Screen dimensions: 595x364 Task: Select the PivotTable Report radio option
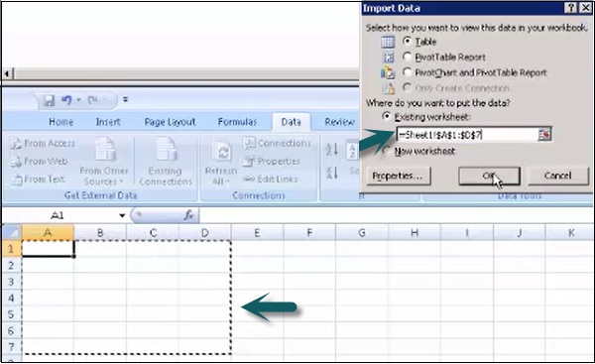[408, 57]
